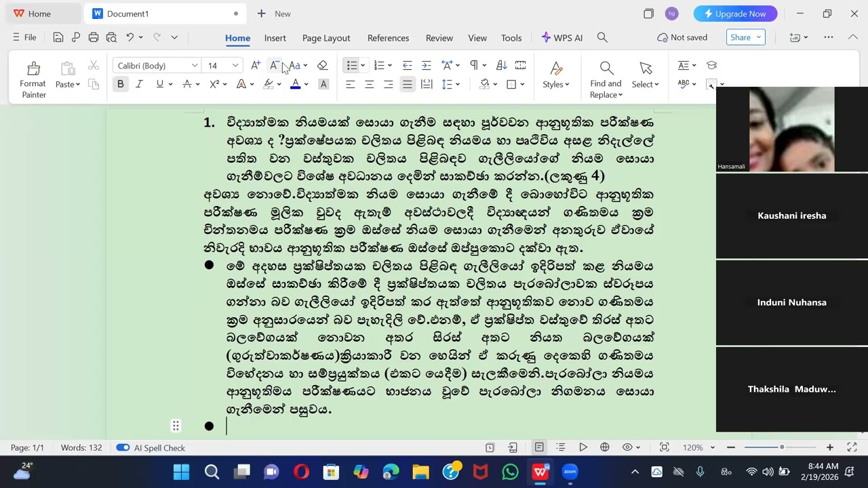Expand the zoom percentage 120% dropdown

click(713, 447)
